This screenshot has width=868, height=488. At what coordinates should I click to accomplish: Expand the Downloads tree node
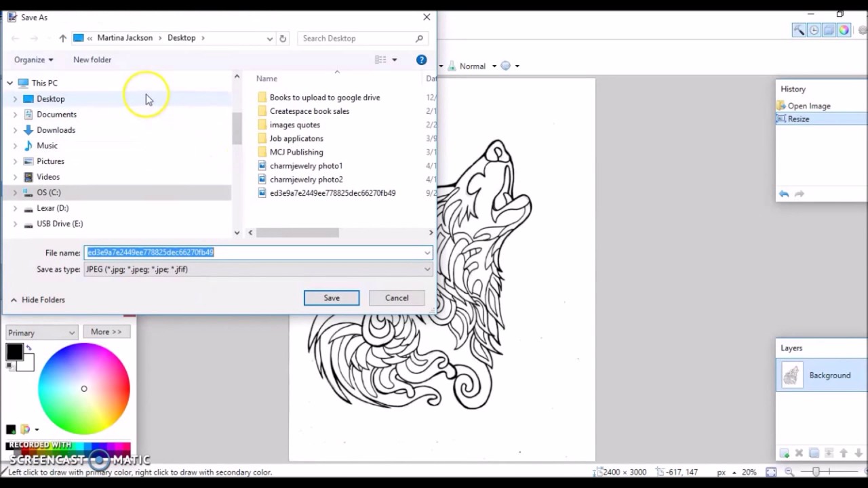pos(15,130)
